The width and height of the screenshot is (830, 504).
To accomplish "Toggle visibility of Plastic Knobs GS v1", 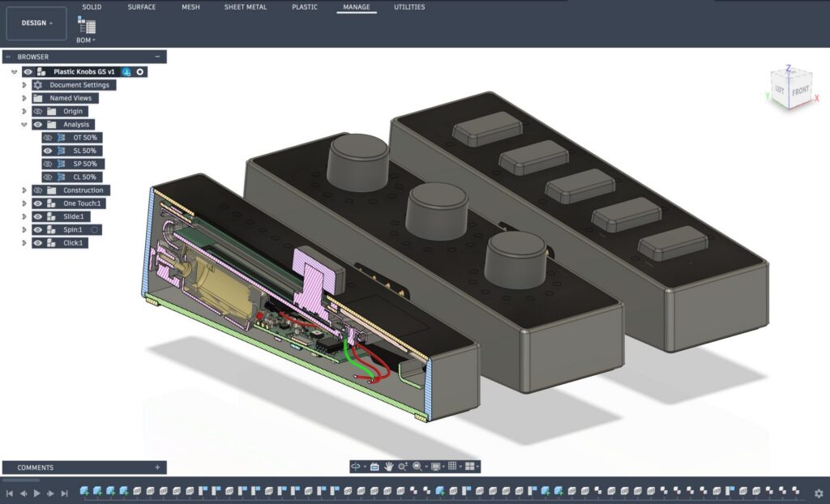I will click(28, 71).
